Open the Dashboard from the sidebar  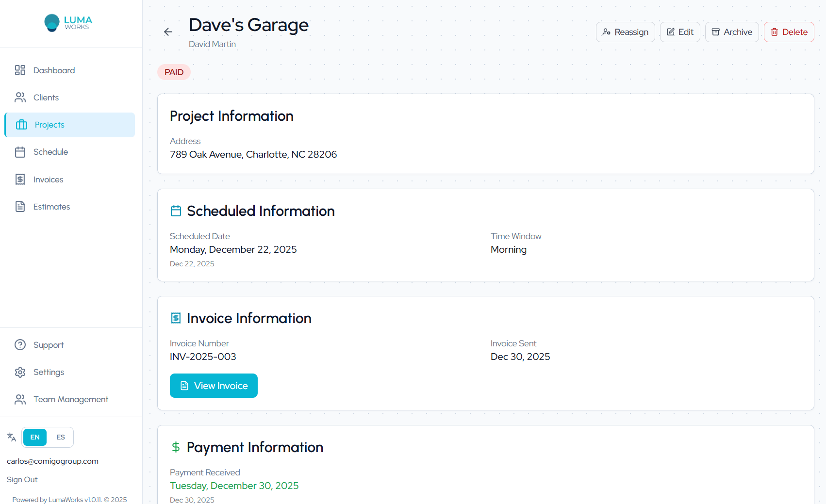54,70
